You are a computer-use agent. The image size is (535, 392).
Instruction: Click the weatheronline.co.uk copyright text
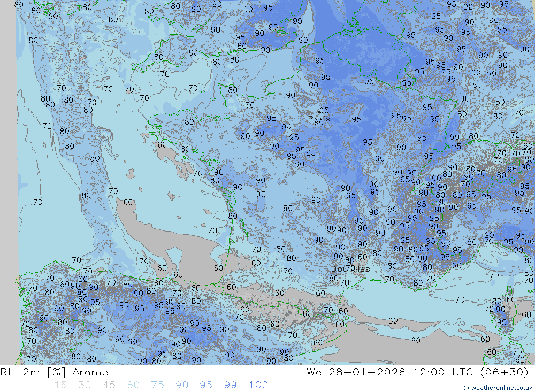click(498, 388)
